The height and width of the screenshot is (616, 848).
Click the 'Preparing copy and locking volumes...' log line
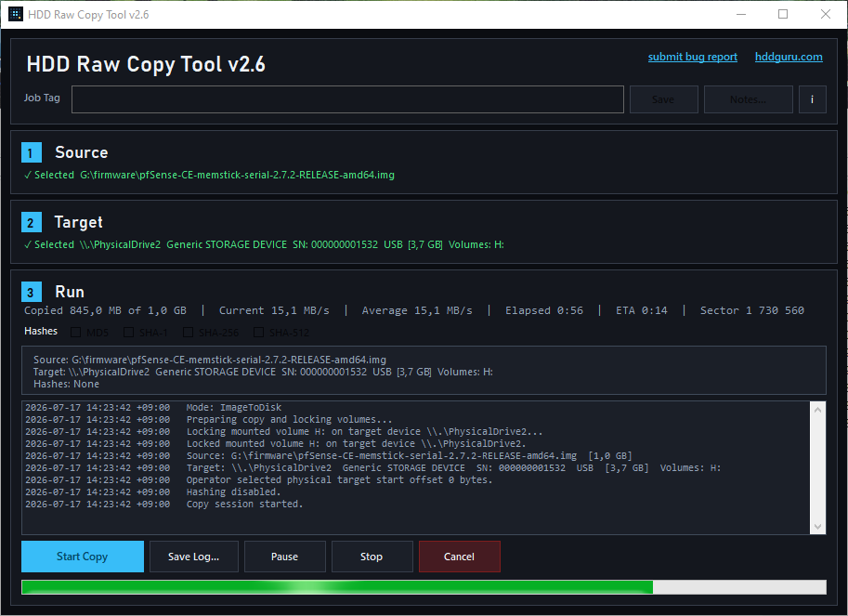290,419
